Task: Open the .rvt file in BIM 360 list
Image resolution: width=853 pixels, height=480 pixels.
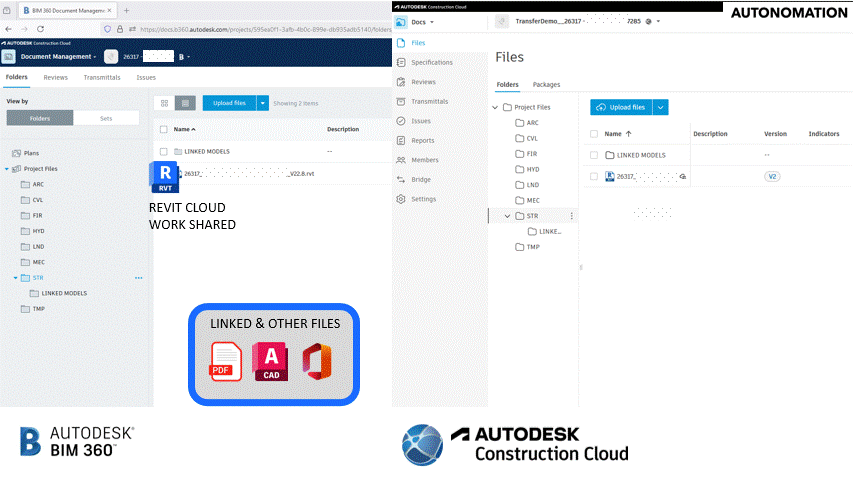Action: tap(249, 174)
